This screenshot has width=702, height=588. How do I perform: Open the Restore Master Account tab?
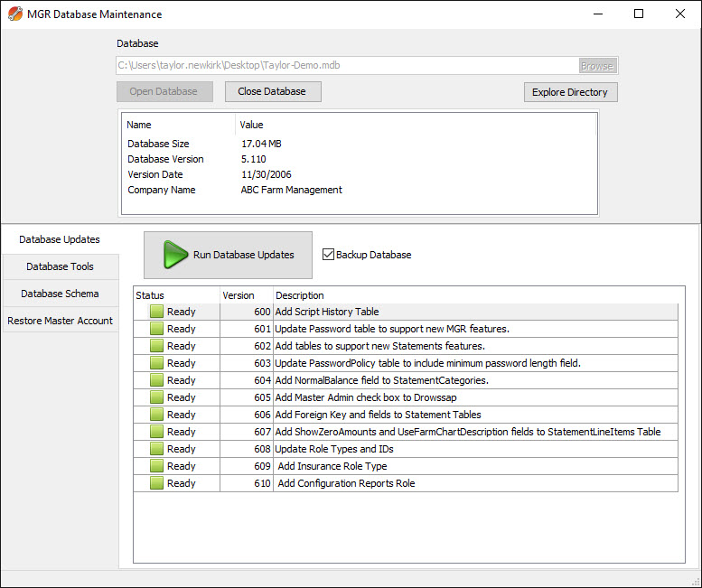click(x=60, y=321)
